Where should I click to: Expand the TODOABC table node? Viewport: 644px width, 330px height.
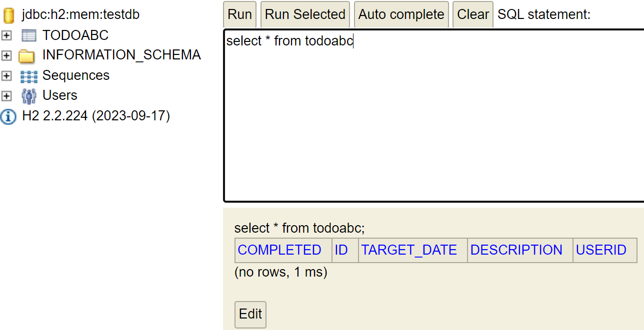click(x=6, y=36)
